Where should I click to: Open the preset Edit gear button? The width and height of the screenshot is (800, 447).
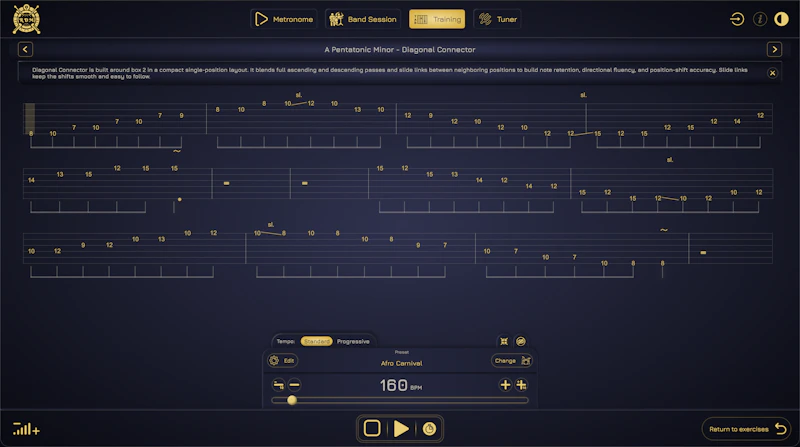[x=282, y=361]
